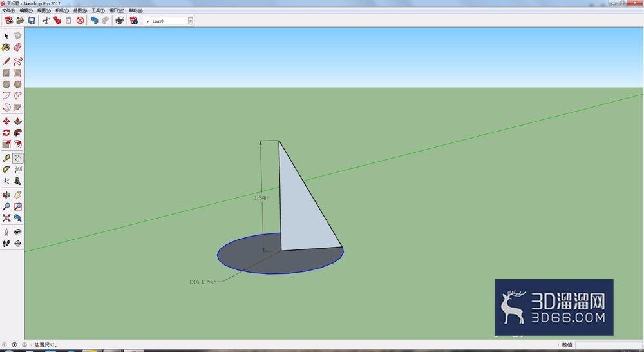Select the Offset tool

click(17, 144)
